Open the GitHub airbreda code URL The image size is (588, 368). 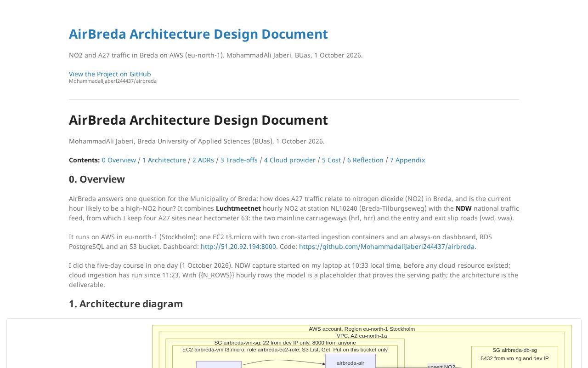click(x=387, y=247)
